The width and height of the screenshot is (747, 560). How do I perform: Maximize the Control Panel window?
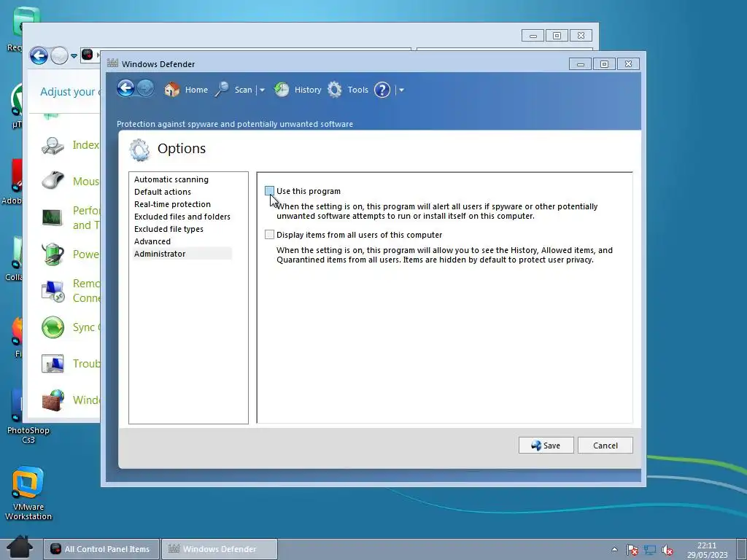pos(557,35)
